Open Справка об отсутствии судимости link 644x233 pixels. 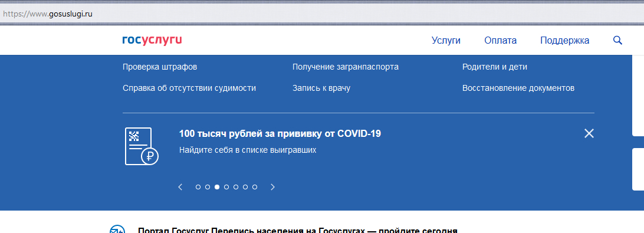189,88
